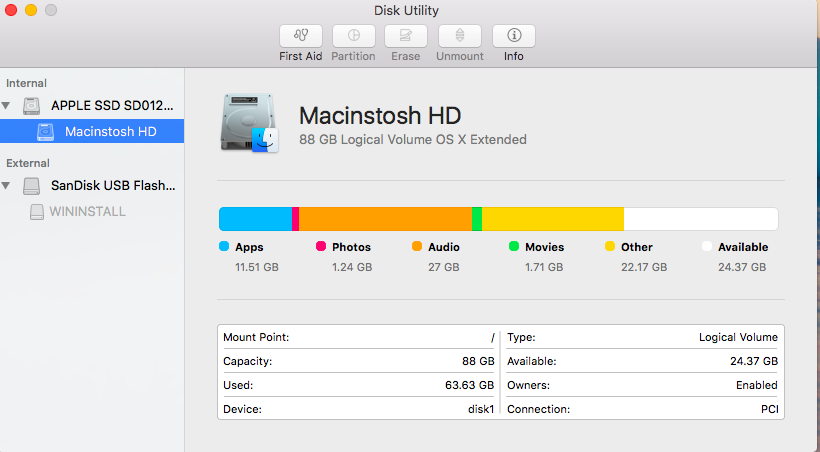Click the 22.17 GB Other value

tap(644, 267)
